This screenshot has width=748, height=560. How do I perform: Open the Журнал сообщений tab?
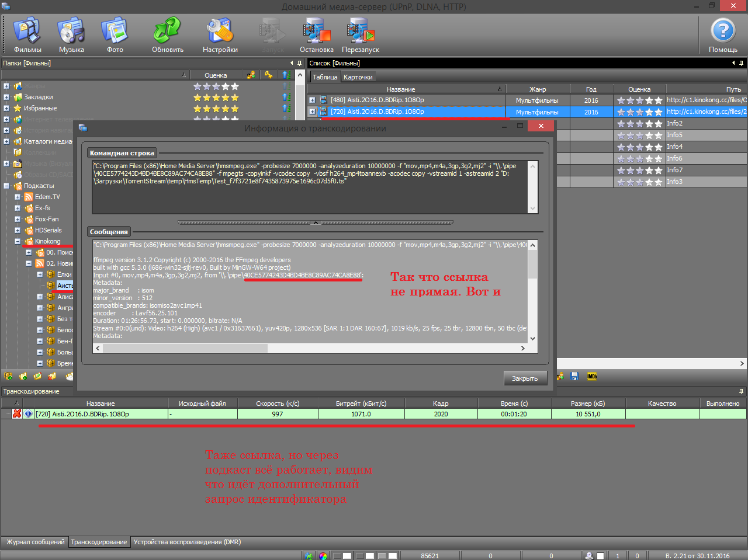coord(35,542)
